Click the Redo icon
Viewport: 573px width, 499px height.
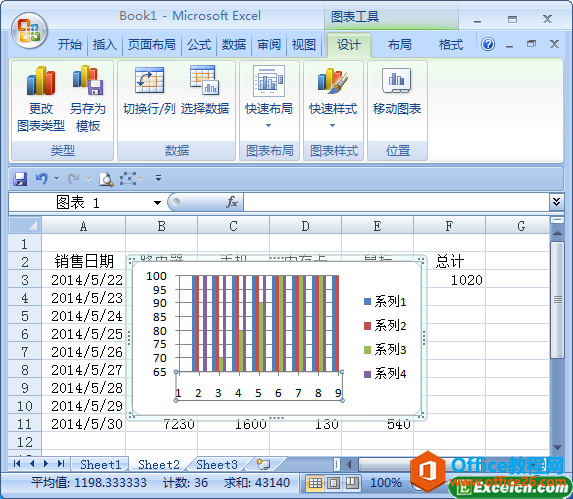click(74, 179)
